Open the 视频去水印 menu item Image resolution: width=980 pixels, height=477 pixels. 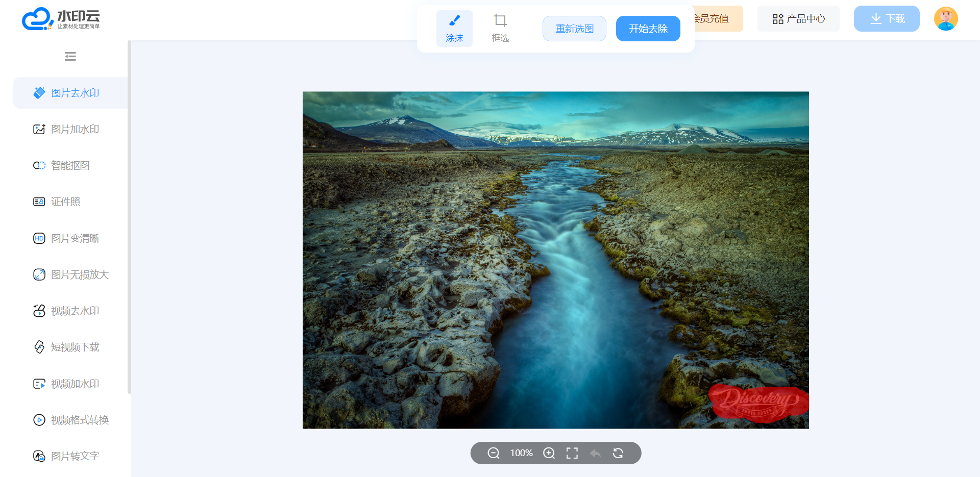(70, 311)
